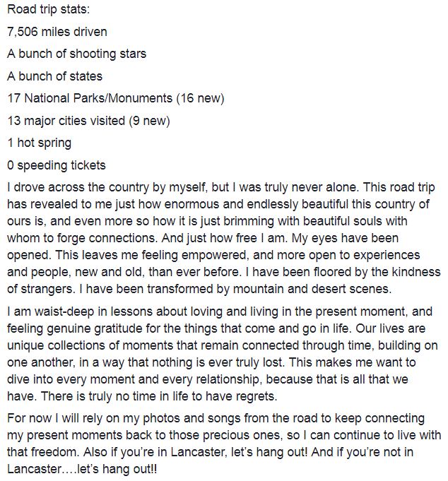Click the "1 hot spring" line
Viewport: 448px width, 481px height.
40,143
